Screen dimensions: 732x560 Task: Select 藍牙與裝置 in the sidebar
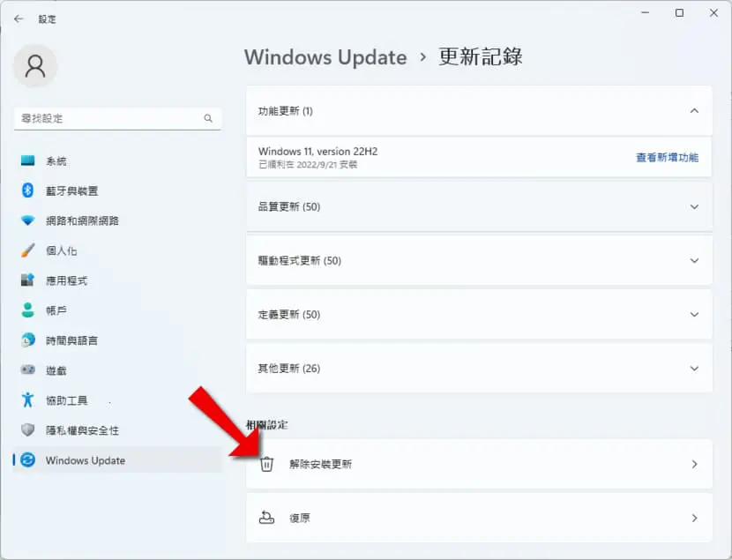117,190
